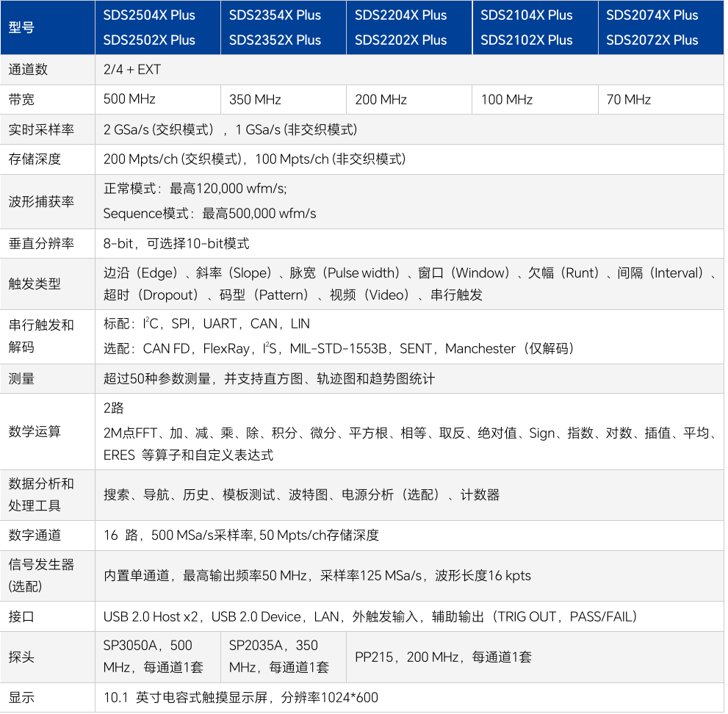The width and height of the screenshot is (728, 714).
Task: Click the 内置单通道 signal generator value
Action: [317, 576]
